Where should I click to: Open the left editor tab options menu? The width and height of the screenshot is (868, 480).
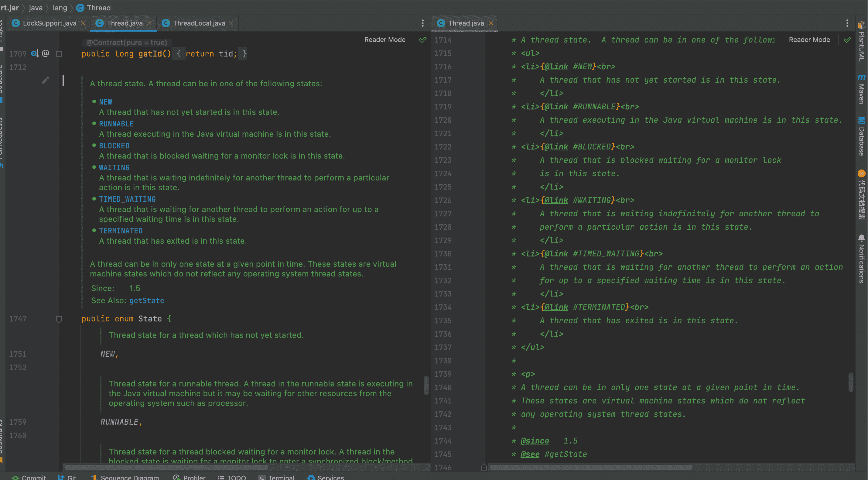point(422,23)
